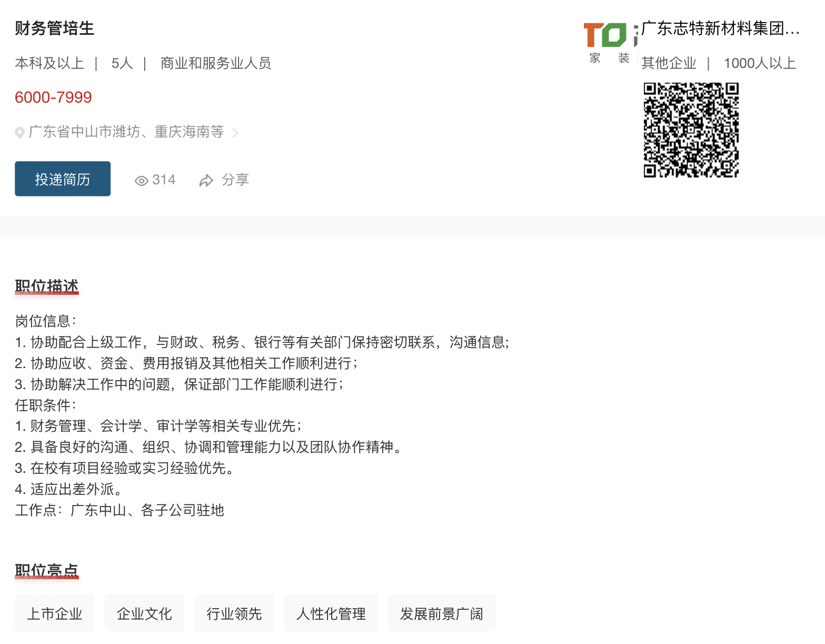825x644 pixels.
Task: Click the location pin icon
Action: 19,133
